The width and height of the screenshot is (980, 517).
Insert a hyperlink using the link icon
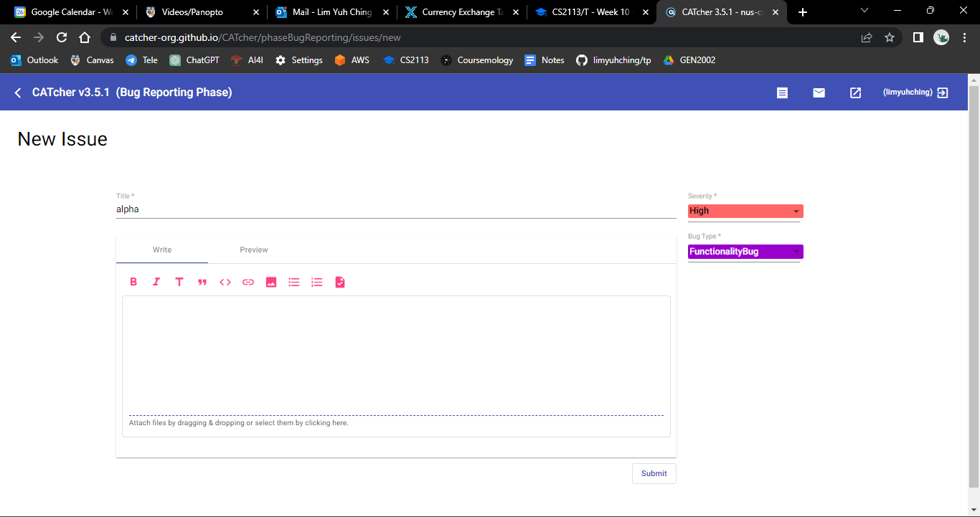[248, 282]
